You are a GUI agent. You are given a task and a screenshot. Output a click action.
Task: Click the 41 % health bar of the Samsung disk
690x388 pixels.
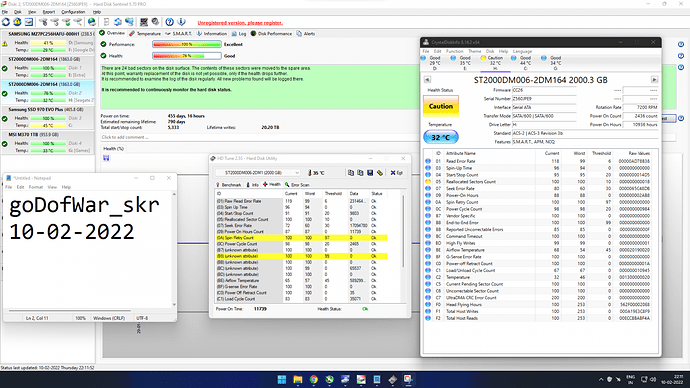tap(48, 43)
